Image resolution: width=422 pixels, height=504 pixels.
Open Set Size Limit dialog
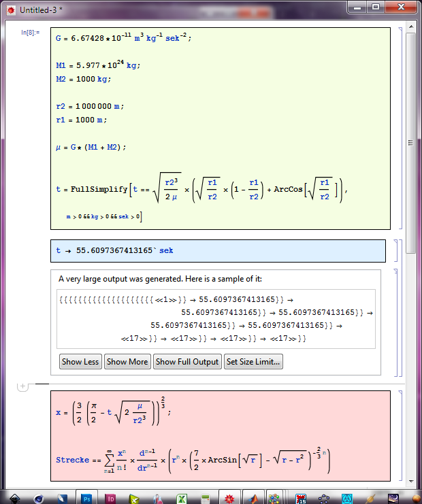point(253,362)
